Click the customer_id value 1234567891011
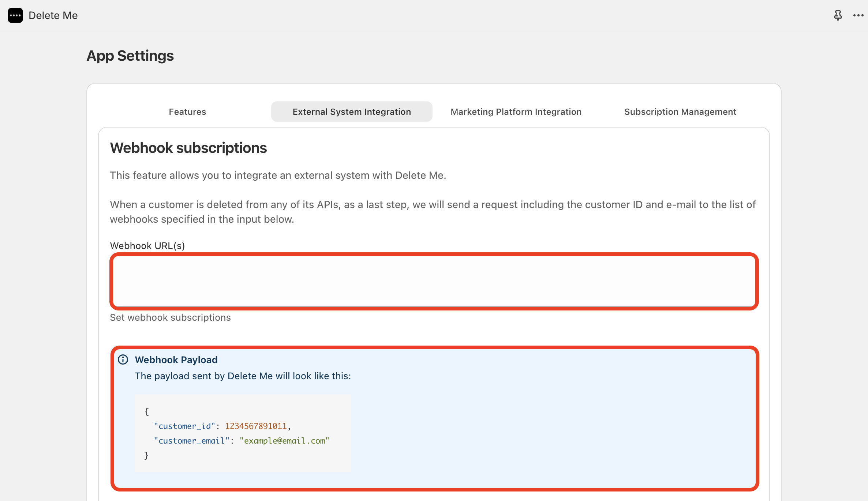Image resolution: width=868 pixels, height=501 pixels. click(256, 426)
